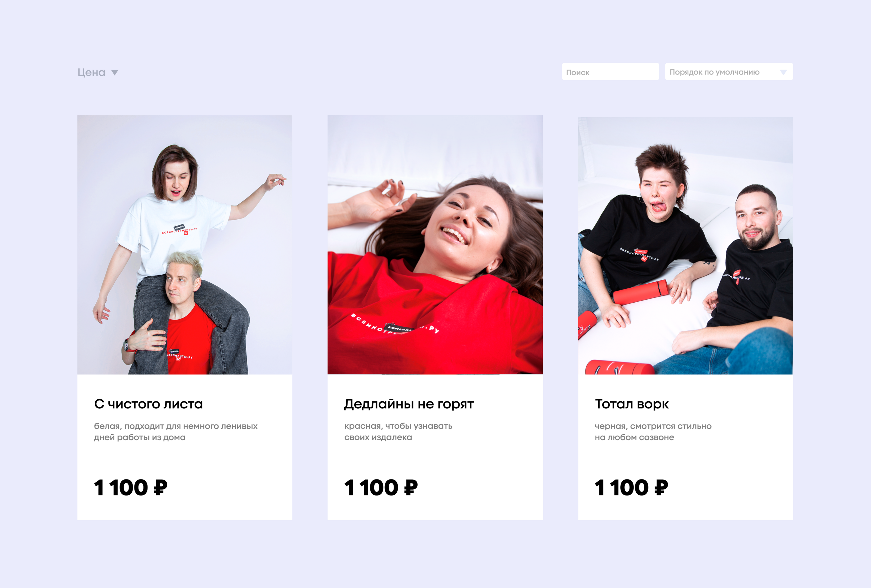Expand the Цена filter arrow
Image resolution: width=871 pixels, height=588 pixels.
(115, 73)
